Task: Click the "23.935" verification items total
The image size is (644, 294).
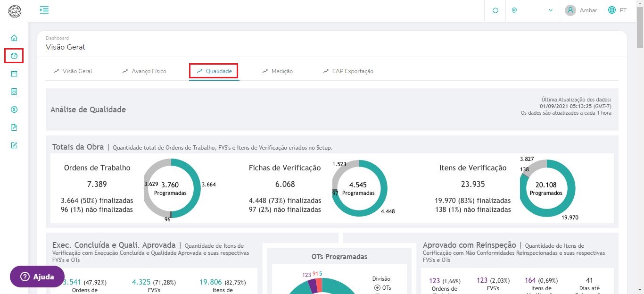Action: point(472,184)
